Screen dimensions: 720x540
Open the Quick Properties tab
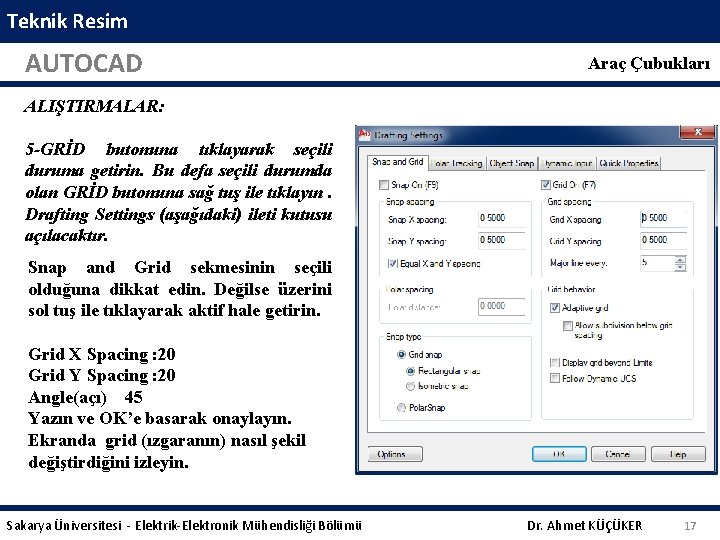[629, 163]
